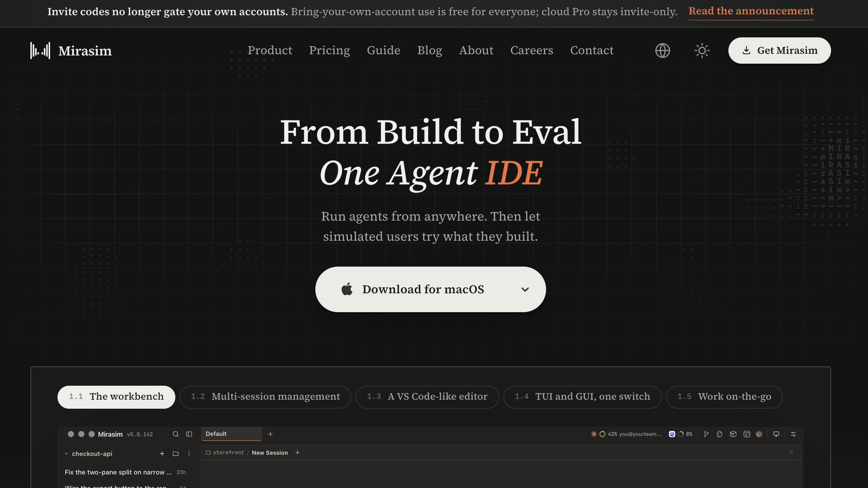Viewport: 868px width, 488px height.
Task: Open the Read the announcement link
Action: click(x=751, y=11)
